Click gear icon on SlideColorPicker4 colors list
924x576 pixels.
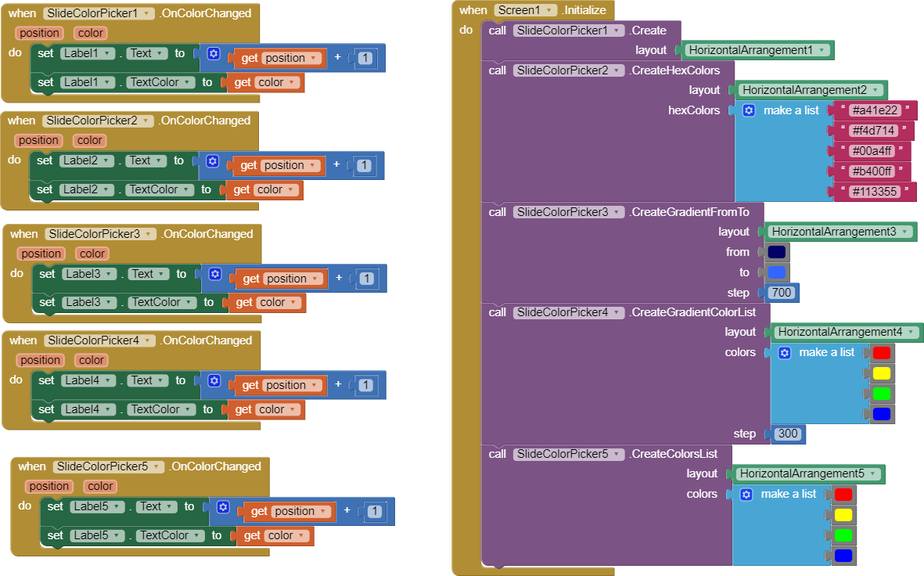click(x=784, y=353)
